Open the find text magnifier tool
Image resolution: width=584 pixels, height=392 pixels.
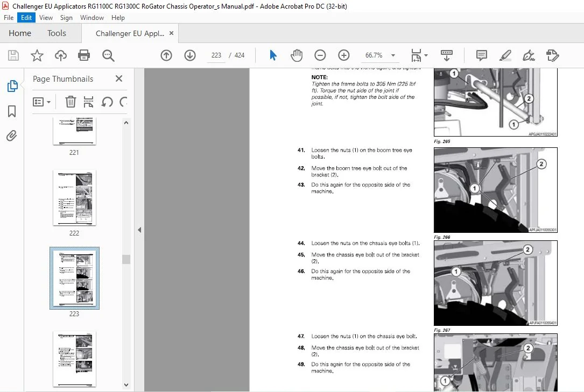pos(108,55)
